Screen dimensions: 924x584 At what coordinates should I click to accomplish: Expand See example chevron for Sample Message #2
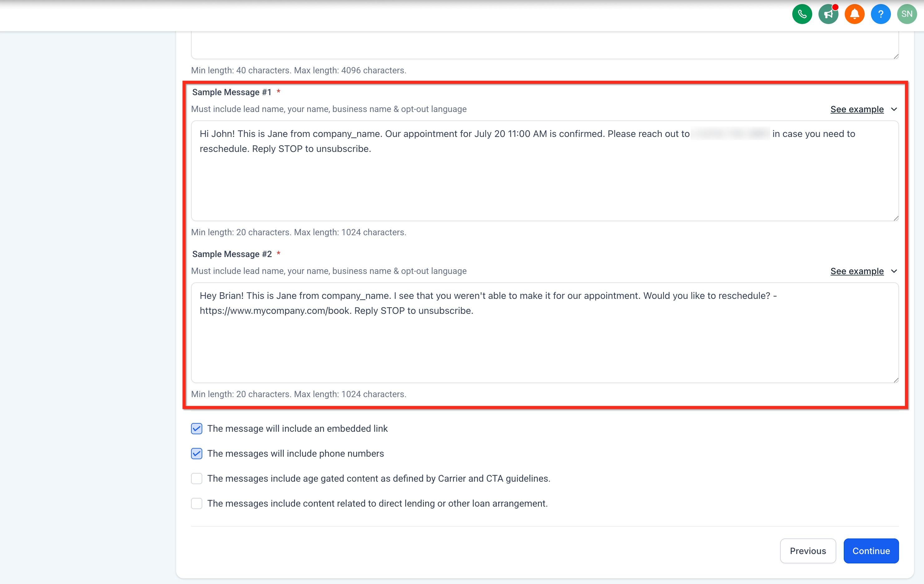click(x=894, y=271)
